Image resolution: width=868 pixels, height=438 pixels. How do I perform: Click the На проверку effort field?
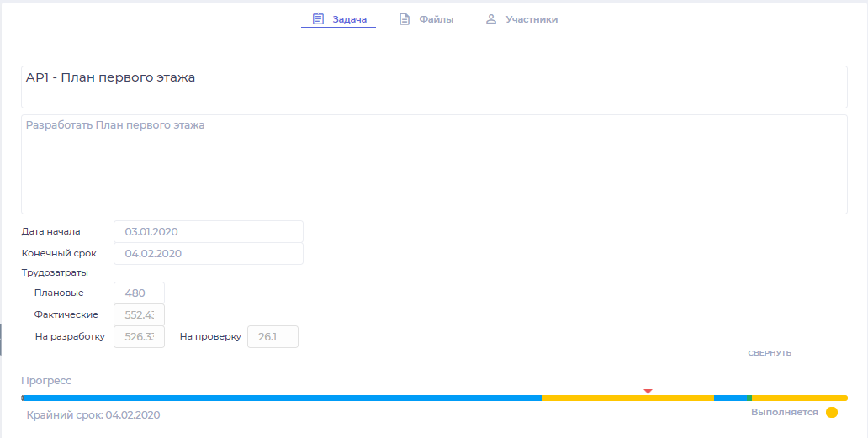273,336
